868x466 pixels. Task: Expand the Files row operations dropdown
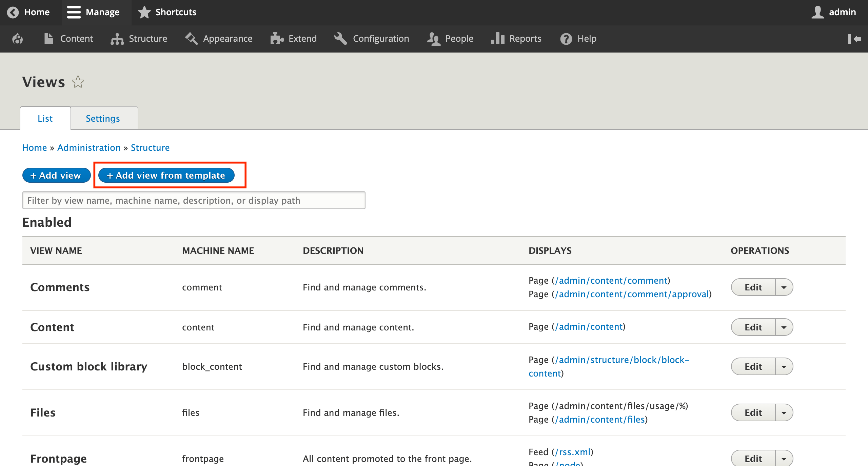tap(784, 413)
